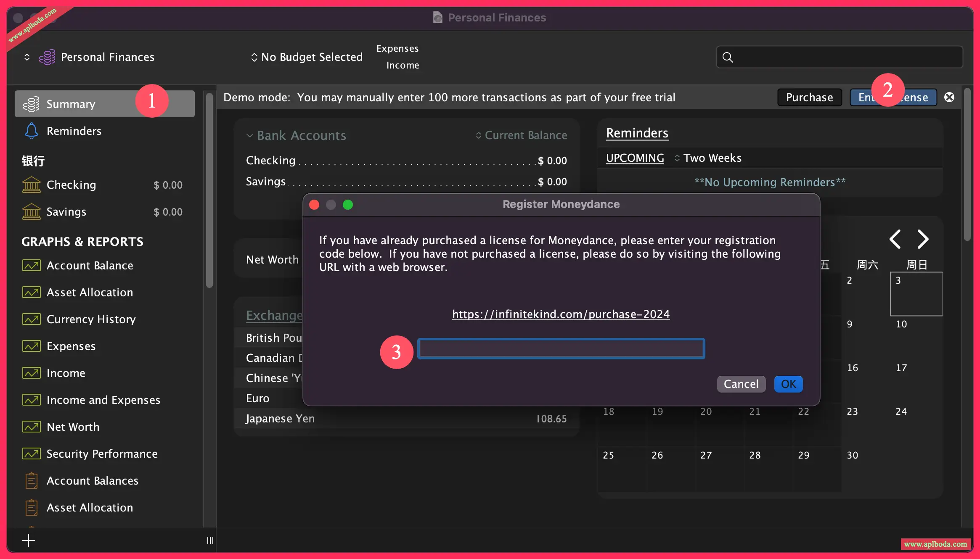This screenshot has height=559, width=980.
Task: Change the Current Balance column selector
Action: pyautogui.click(x=521, y=135)
